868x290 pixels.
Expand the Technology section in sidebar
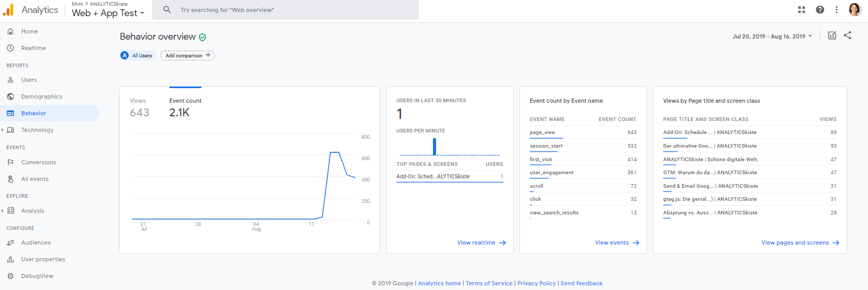point(3,130)
